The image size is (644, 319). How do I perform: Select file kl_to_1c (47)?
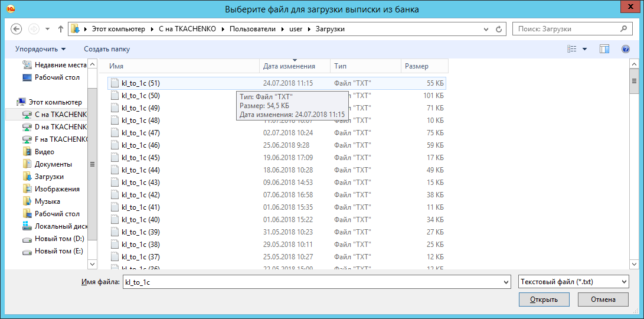pos(140,133)
